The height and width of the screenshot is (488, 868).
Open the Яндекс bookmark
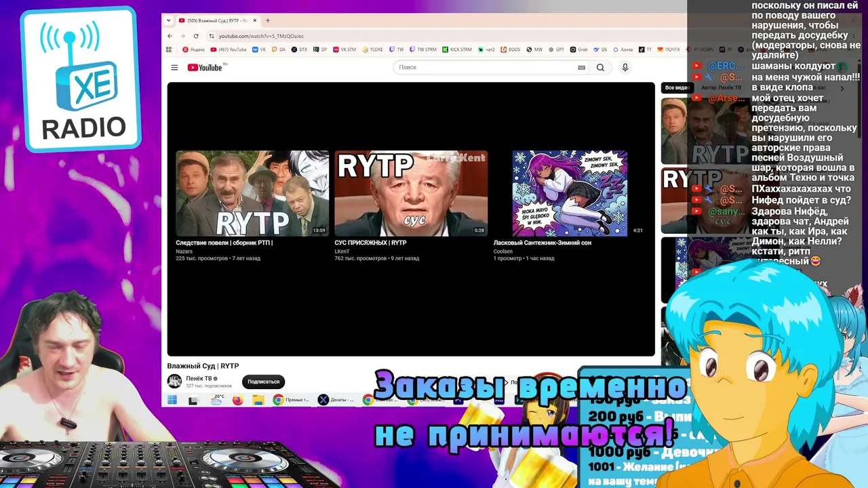[193, 49]
